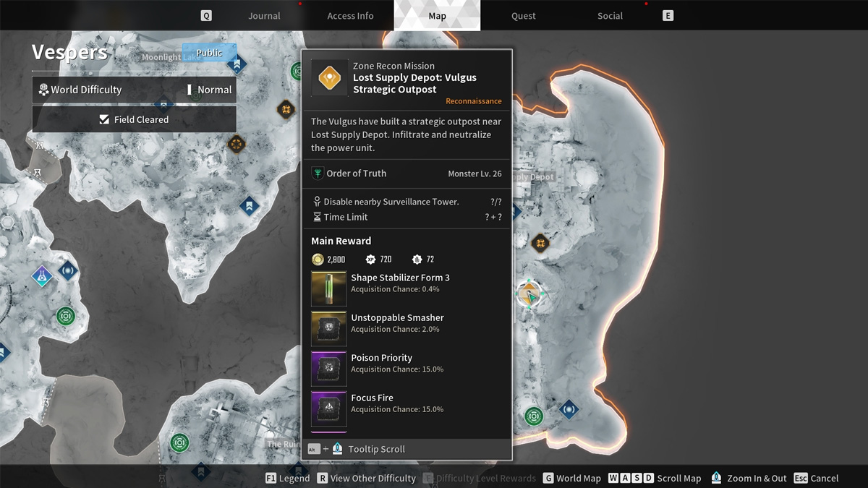868x488 pixels.
Task: Click the World Difficulty globe icon
Action: coord(43,90)
